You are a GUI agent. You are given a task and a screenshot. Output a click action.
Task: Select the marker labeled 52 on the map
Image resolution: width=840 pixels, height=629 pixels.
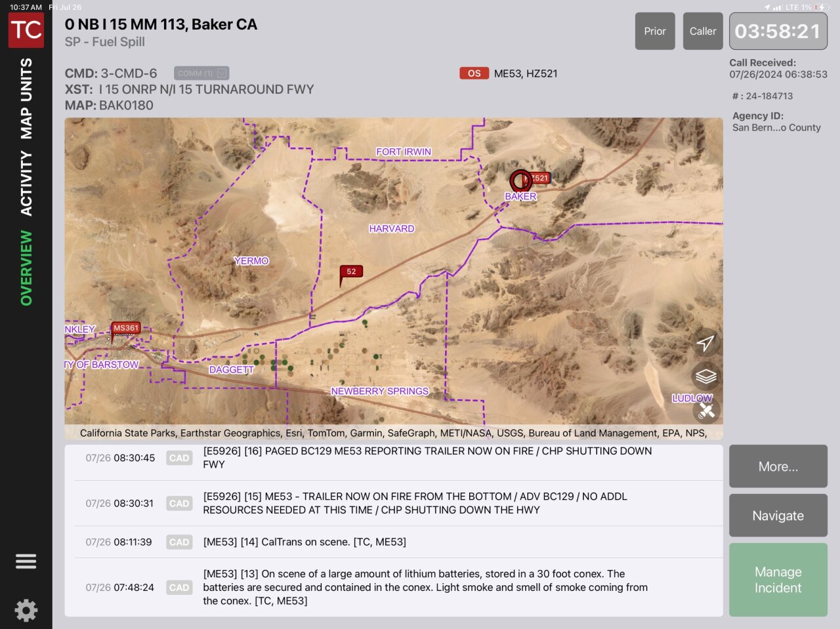point(350,271)
